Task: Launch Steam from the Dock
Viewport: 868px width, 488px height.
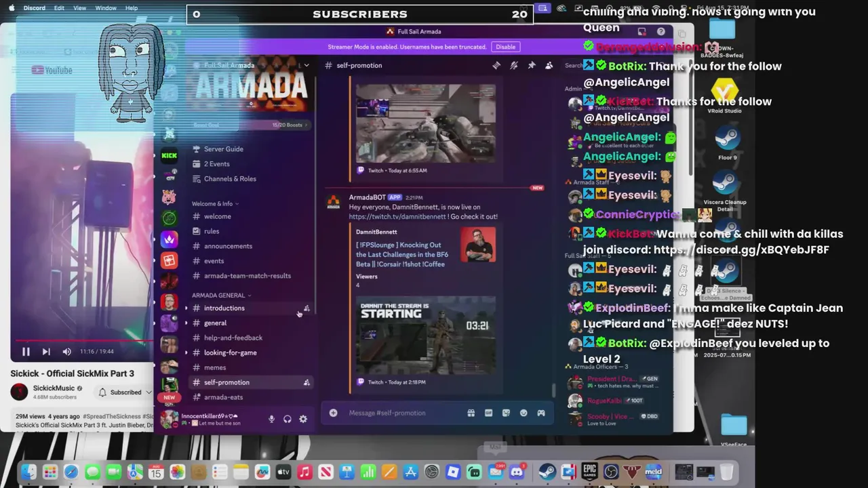Action: click(x=547, y=472)
